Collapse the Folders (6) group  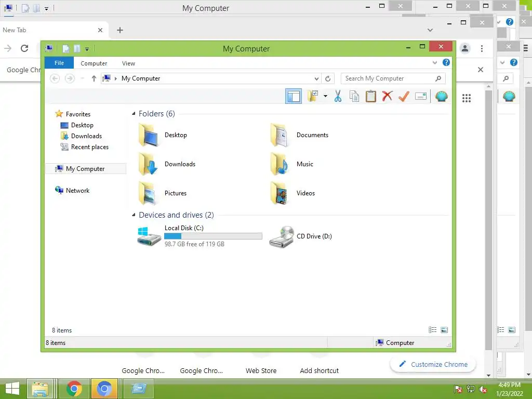coord(134,114)
